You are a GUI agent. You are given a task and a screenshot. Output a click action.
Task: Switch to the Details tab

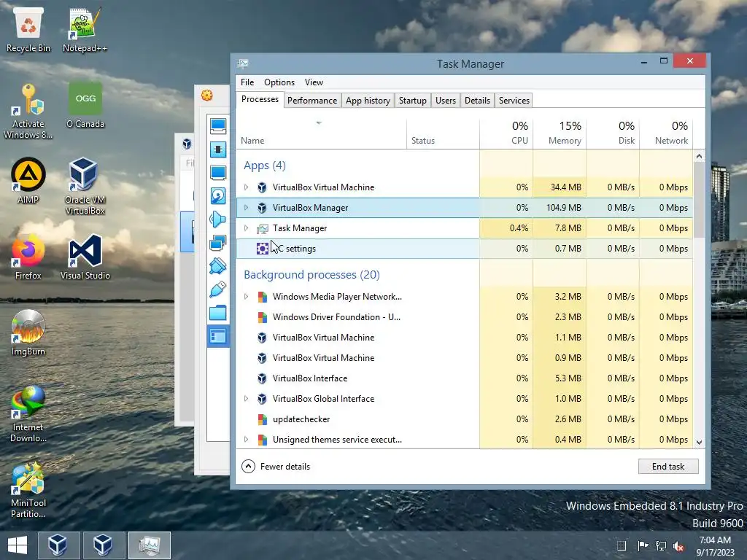(x=477, y=101)
